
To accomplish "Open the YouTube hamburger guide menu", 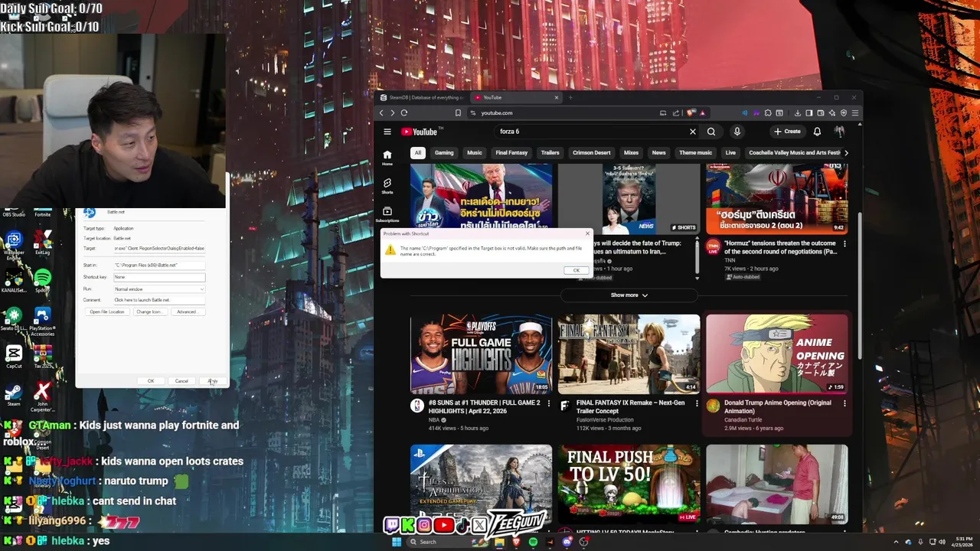I will point(387,132).
